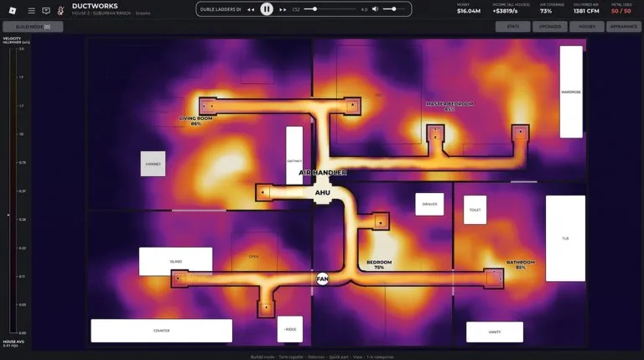This screenshot has height=360, width=644.
Task: Click the Wardrobe furniture block
Action: point(571,92)
